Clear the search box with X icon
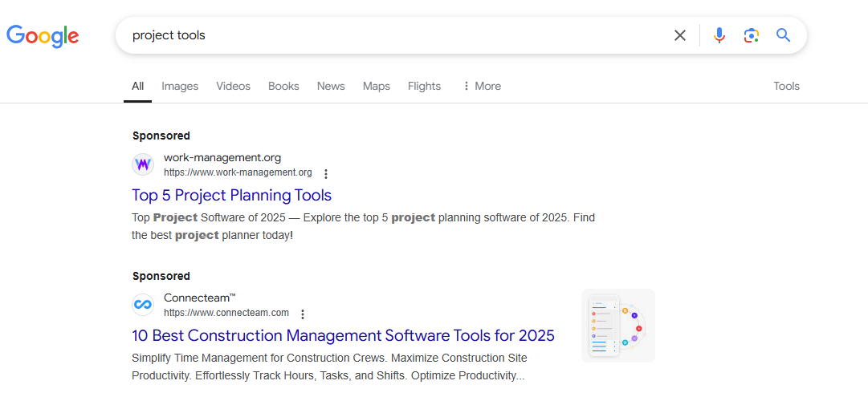The width and height of the screenshot is (868, 397). pos(680,35)
